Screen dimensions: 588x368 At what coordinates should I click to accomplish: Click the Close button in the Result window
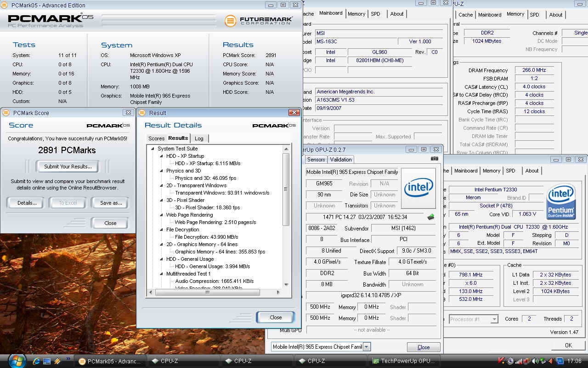(x=276, y=317)
